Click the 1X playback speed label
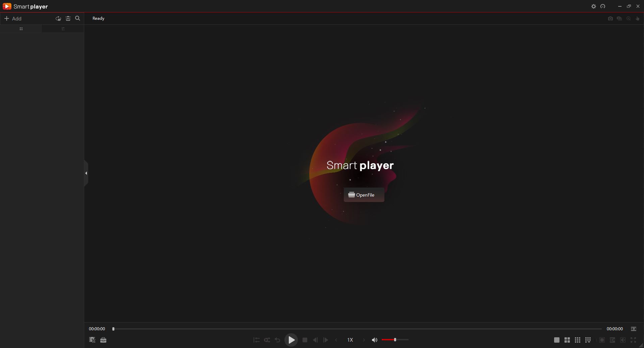This screenshot has height=348, width=644. 350,340
